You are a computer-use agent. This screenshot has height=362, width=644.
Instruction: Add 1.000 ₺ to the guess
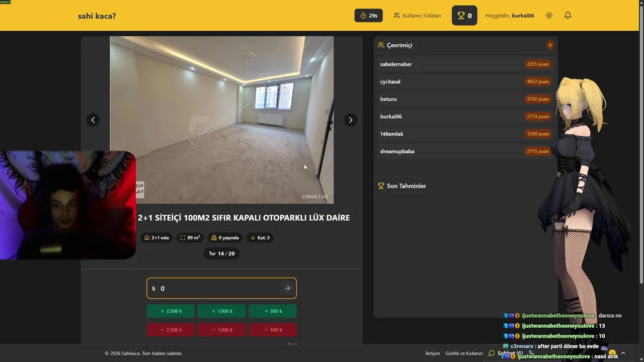pos(222,311)
